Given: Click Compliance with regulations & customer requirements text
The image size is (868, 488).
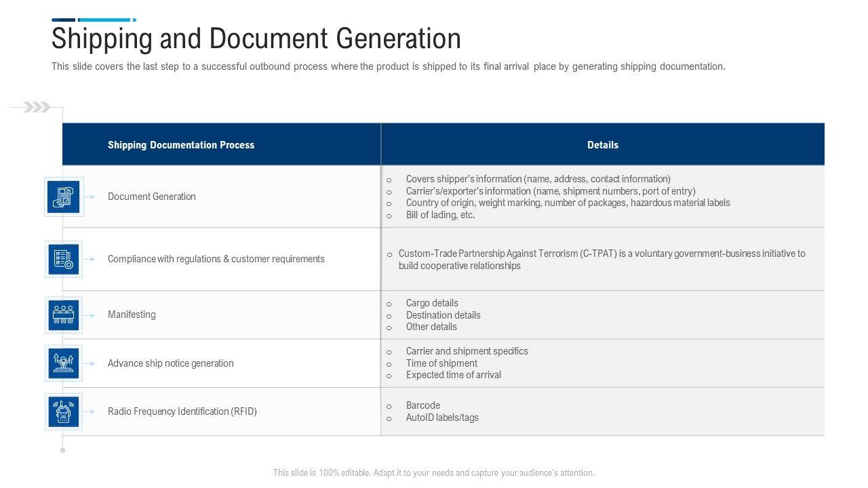Looking at the screenshot, I should (x=216, y=259).
